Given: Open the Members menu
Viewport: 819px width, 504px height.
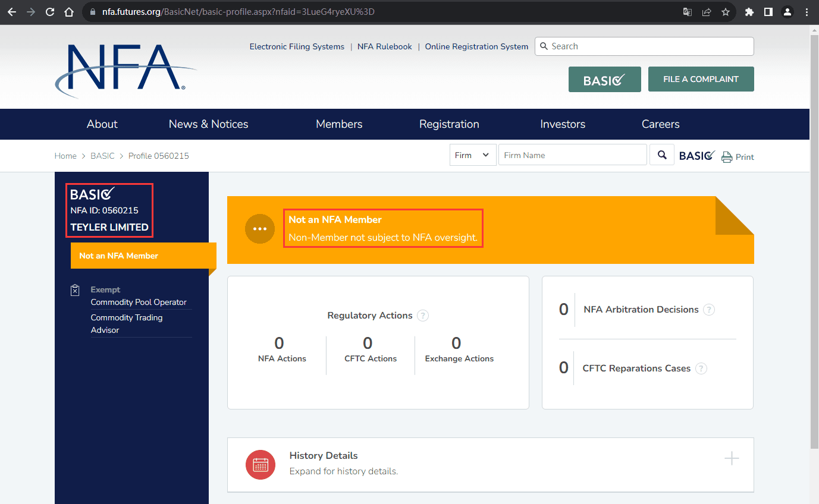Looking at the screenshot, I should pos(339,124).
